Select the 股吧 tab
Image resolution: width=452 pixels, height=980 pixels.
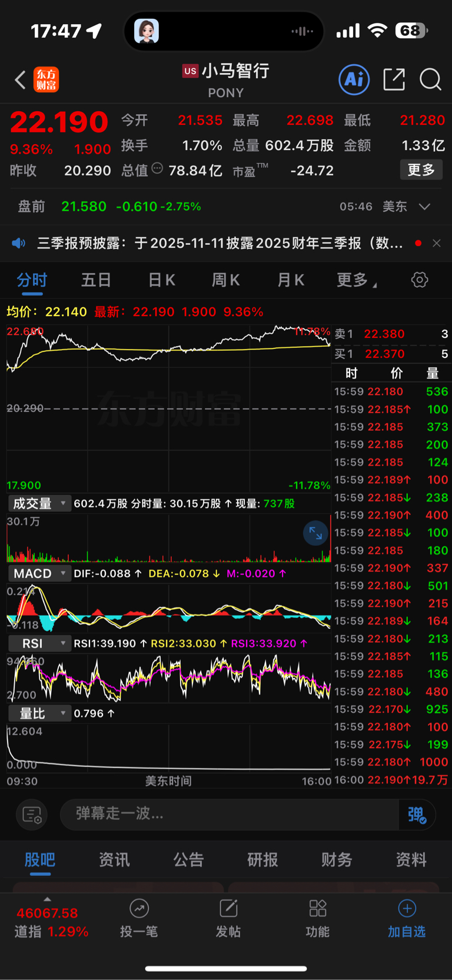pyautogui.click(x=39, y=860)
